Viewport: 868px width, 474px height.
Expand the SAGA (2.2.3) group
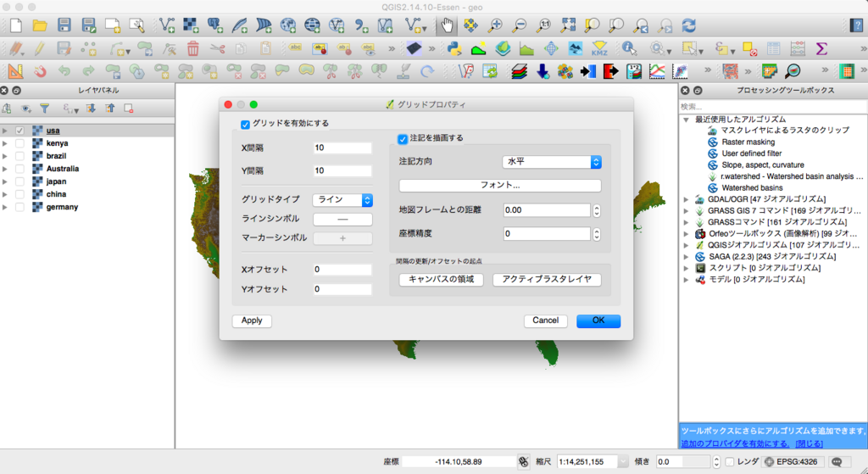(x=687, y=256)
